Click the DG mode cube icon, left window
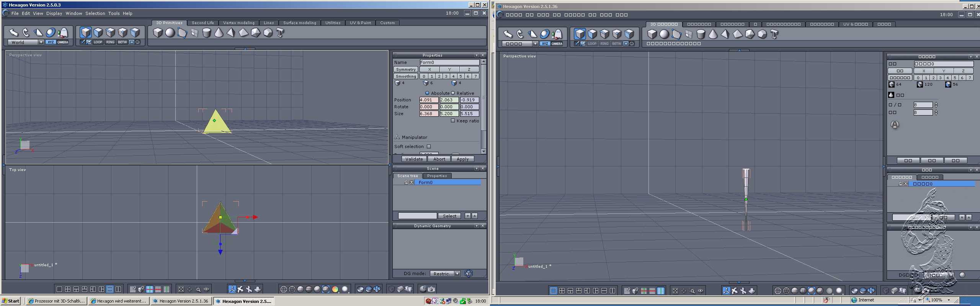 tap(468, 273)
